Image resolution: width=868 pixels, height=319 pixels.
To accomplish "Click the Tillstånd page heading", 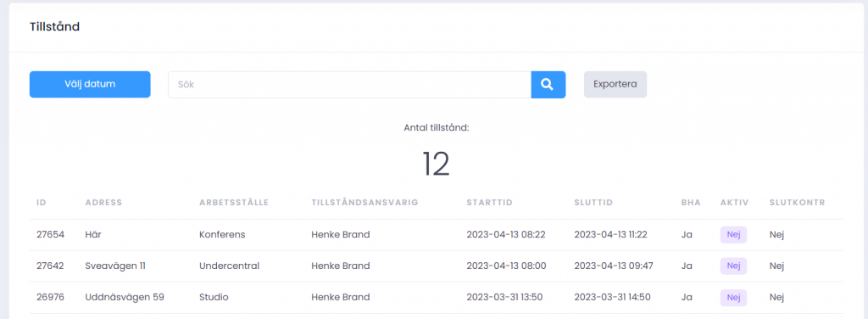I will pyautogui.click(x=54, y=26).
